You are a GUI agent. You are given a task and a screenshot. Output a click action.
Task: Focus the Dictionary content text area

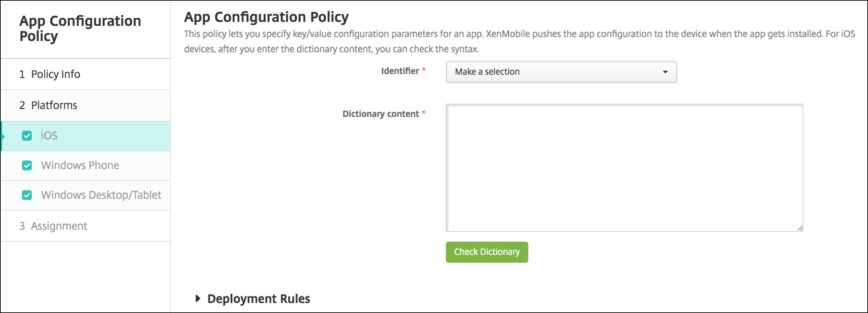(x=624, y=168)
